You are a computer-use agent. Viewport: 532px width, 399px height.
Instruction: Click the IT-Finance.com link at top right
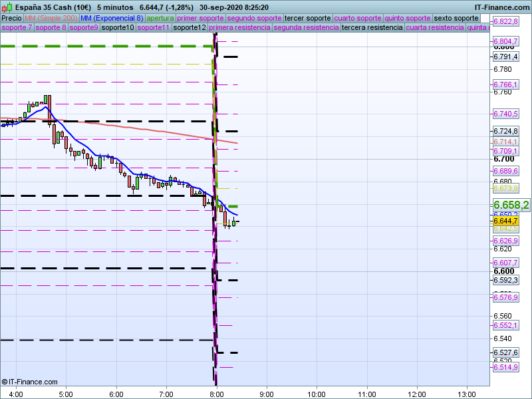pyautogui.click(x=501, y=5)
